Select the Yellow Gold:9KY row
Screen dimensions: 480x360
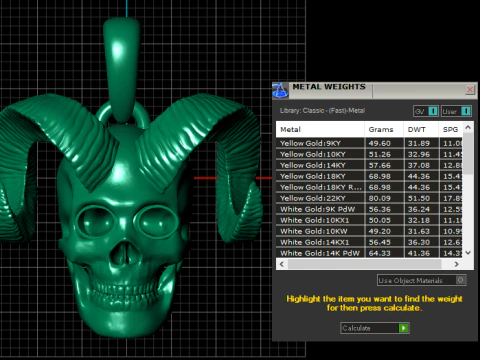[369, 143]
